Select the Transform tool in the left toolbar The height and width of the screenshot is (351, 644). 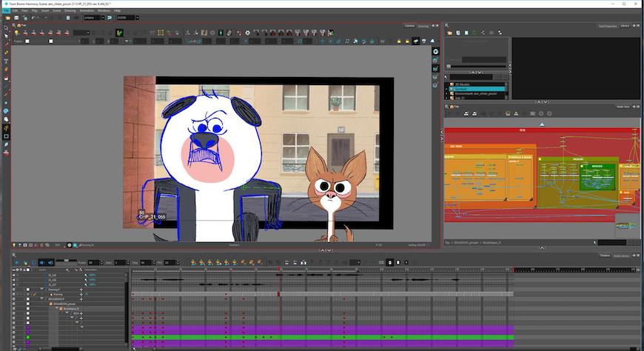coord(6,28)
